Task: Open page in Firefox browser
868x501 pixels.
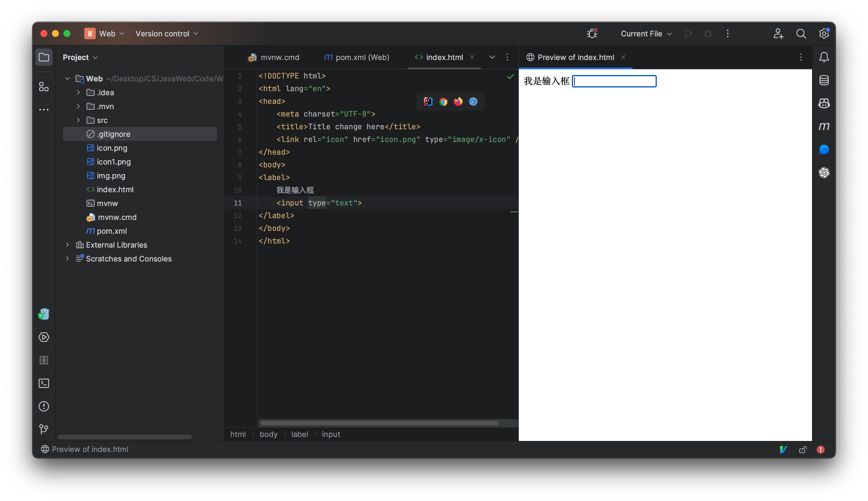Action: point(458,102)
